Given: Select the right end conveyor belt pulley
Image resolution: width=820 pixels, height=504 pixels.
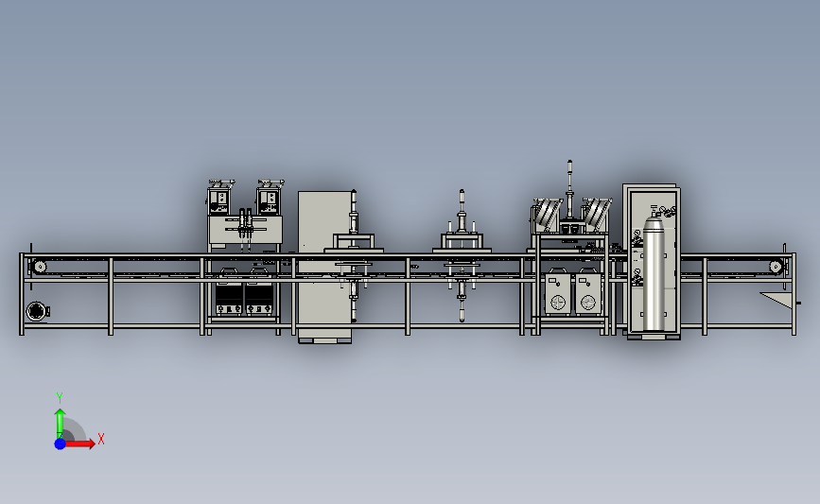Looking at the screenshot, I should click(776, 268).
